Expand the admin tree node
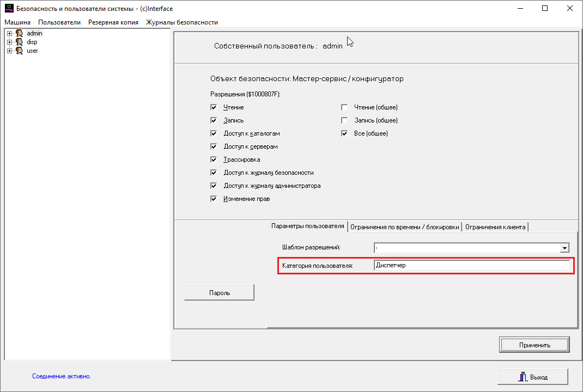This screenshot has width=583, height=392. tap(9, 34)
